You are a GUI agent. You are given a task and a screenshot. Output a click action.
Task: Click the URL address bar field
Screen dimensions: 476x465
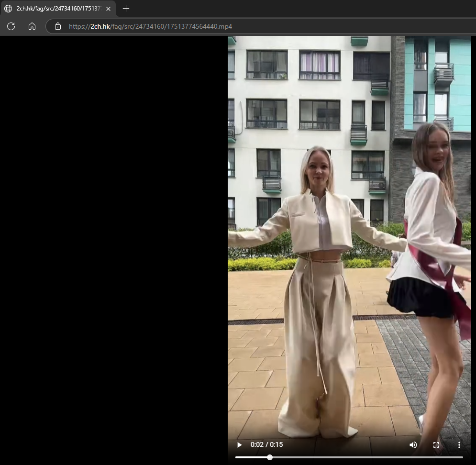tap(261, 26)
